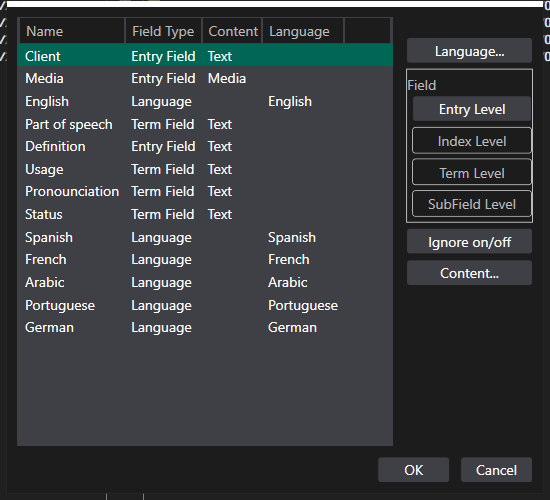Click Language type in Arabic row
The height and width of the screenshot is (500, 550).
click(161, 283)
